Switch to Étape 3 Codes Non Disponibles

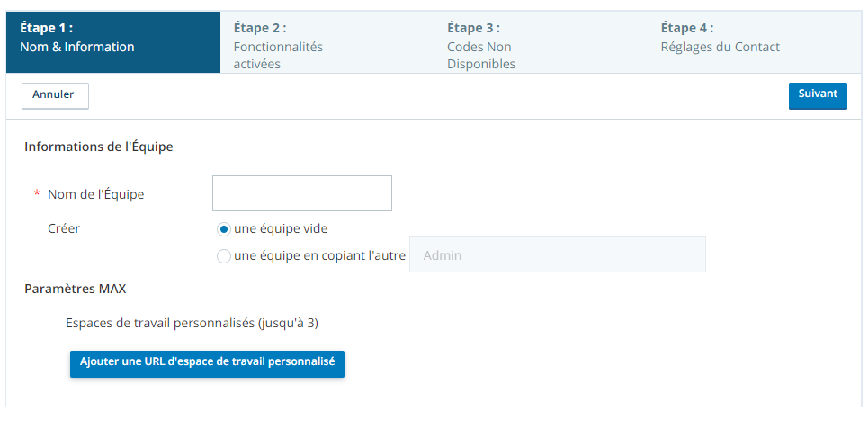click(x=541, y=42)
